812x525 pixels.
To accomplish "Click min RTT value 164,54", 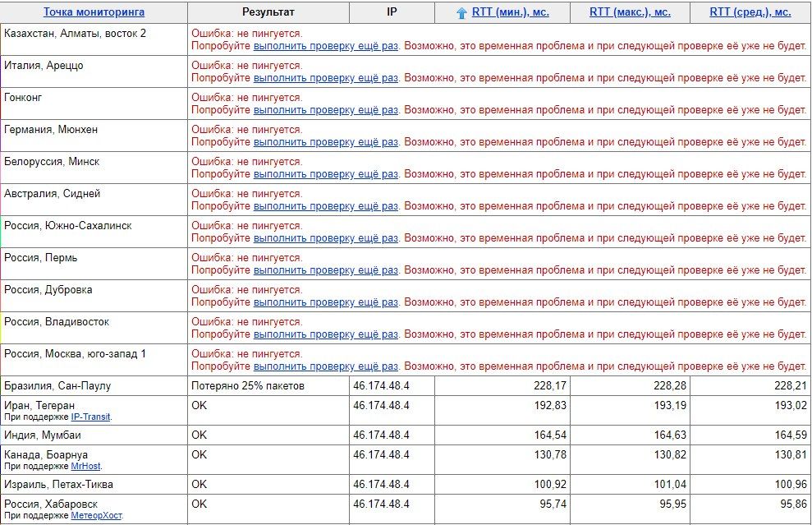I will (550, 435).
